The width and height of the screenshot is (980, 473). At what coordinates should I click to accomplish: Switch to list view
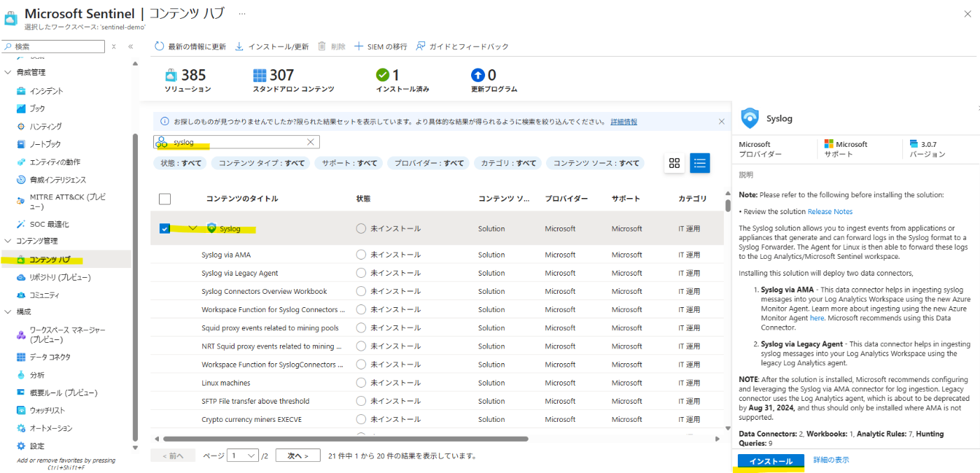coord(700,163)
